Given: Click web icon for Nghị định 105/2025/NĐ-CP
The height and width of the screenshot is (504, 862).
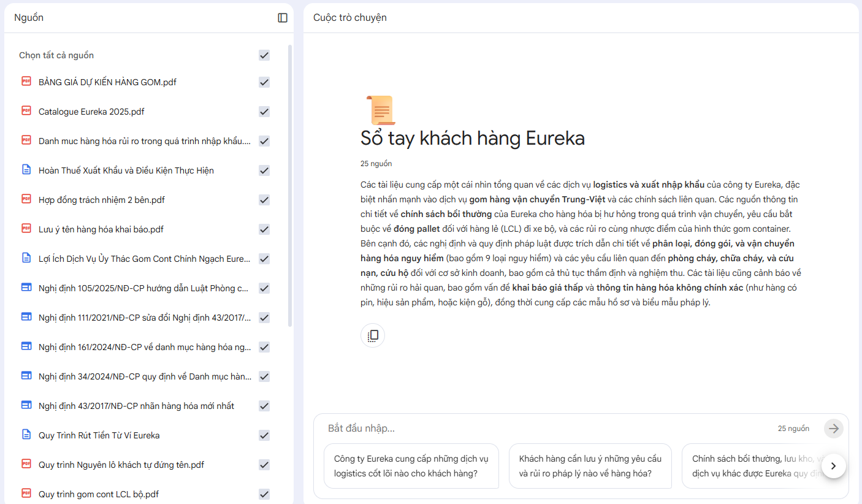Looking at the screenshot, I should [26, 288].
